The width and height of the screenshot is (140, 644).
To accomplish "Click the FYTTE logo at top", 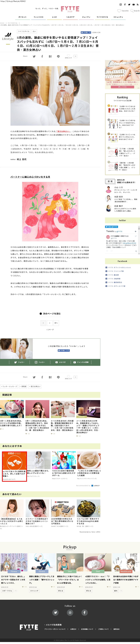I will tap(70, 9).
